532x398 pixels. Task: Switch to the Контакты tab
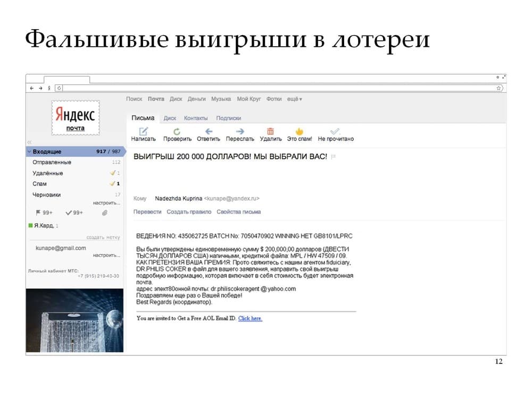tap(196, 118)
